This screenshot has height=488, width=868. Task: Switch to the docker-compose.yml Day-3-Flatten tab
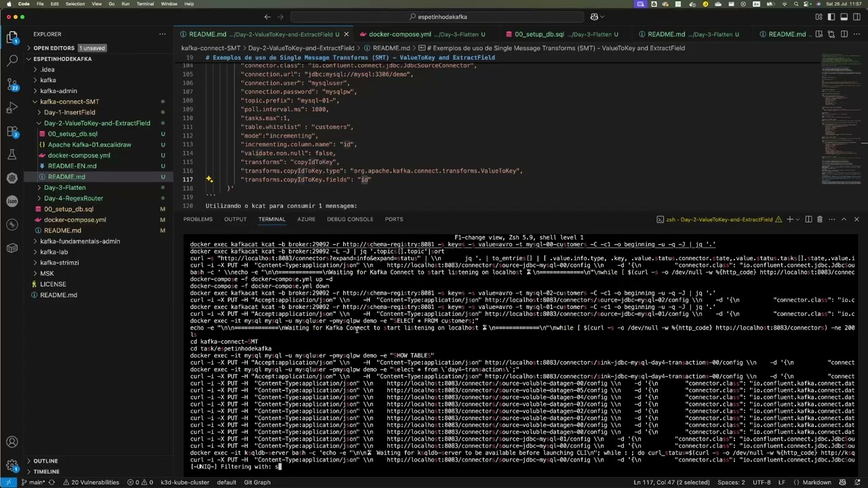tap(427, 34)
